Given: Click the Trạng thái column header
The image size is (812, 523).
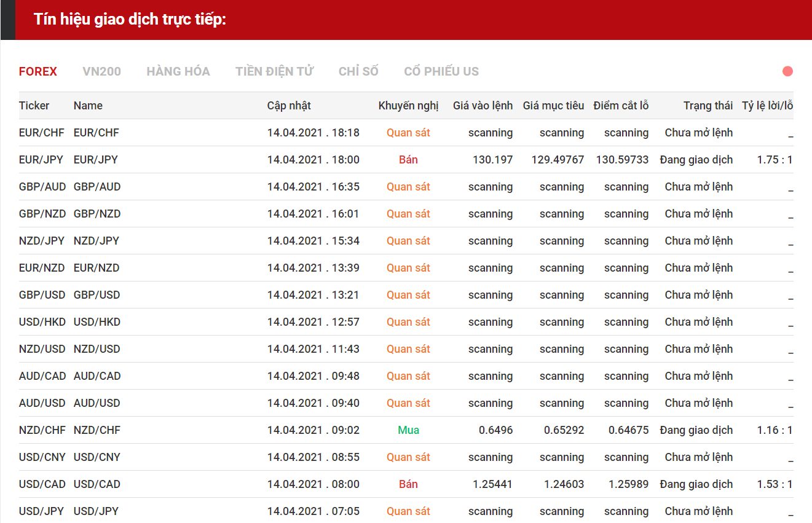Looking at the screenshot, I should pyautogui.click(x=708, y=106).
